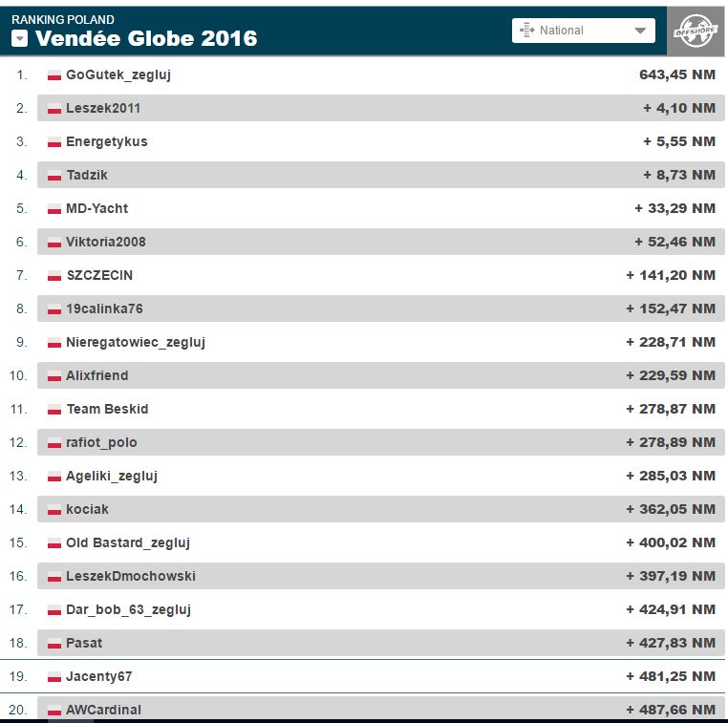
Task: Click the Offshore globe logo icon
Action: click(x=695, y=32)
